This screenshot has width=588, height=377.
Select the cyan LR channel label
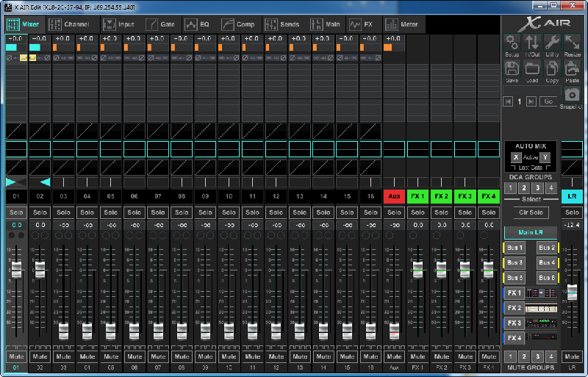click(x=572, y=196)
